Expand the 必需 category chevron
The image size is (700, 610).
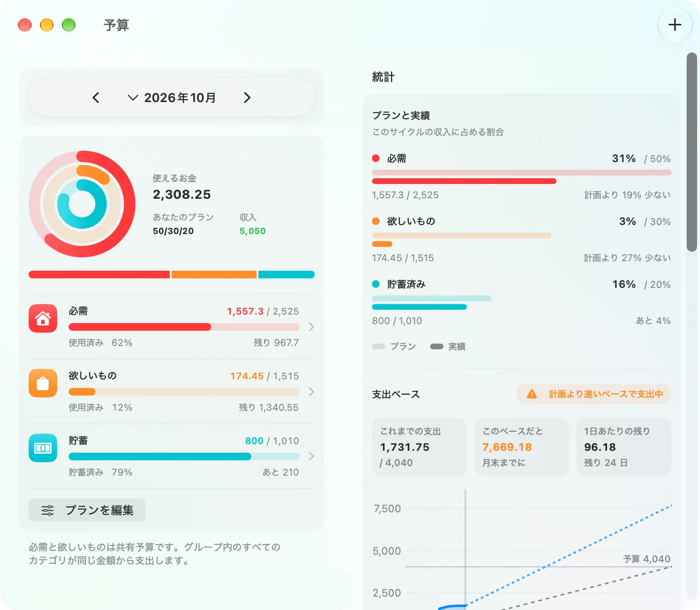pyautogui.click(x=311, y=327)
